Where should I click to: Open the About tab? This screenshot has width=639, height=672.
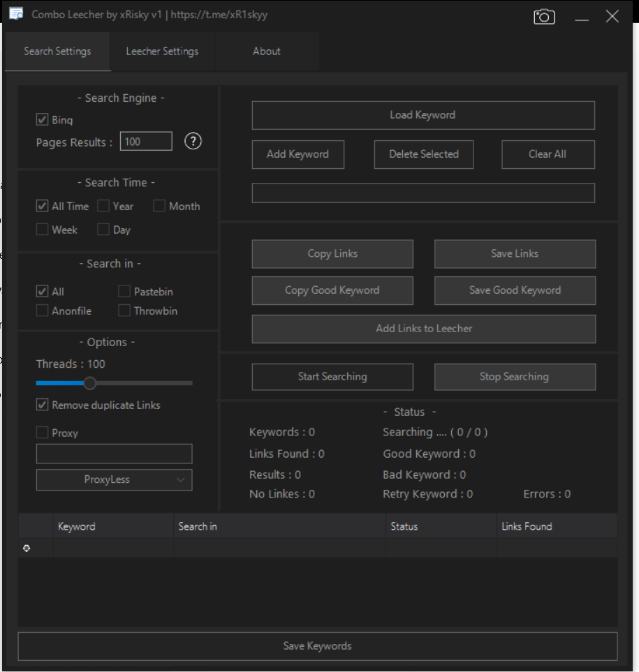tap(267, 52)
